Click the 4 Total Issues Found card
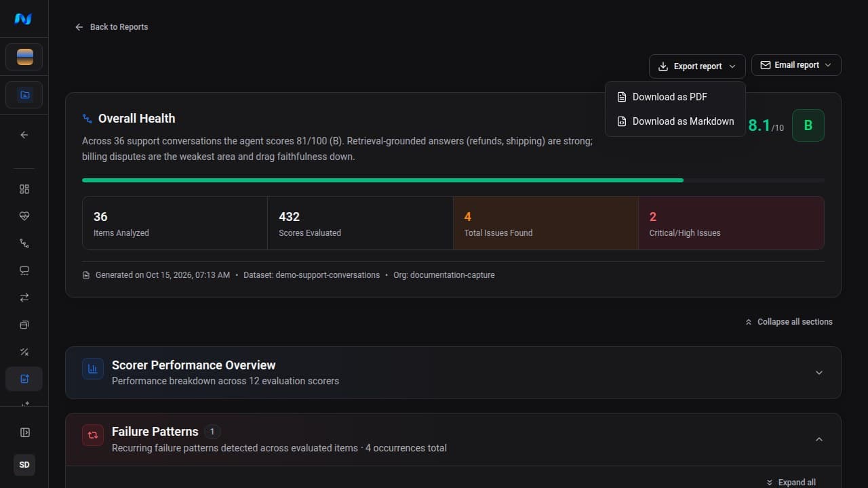This screenshot has width=868, height=488. (546, 223)
